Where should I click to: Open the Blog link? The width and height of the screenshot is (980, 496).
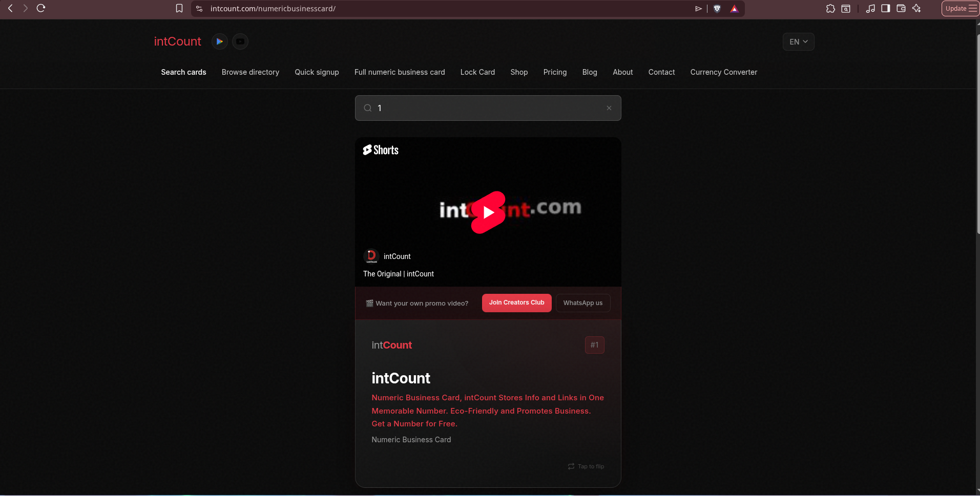click(590, 72)
